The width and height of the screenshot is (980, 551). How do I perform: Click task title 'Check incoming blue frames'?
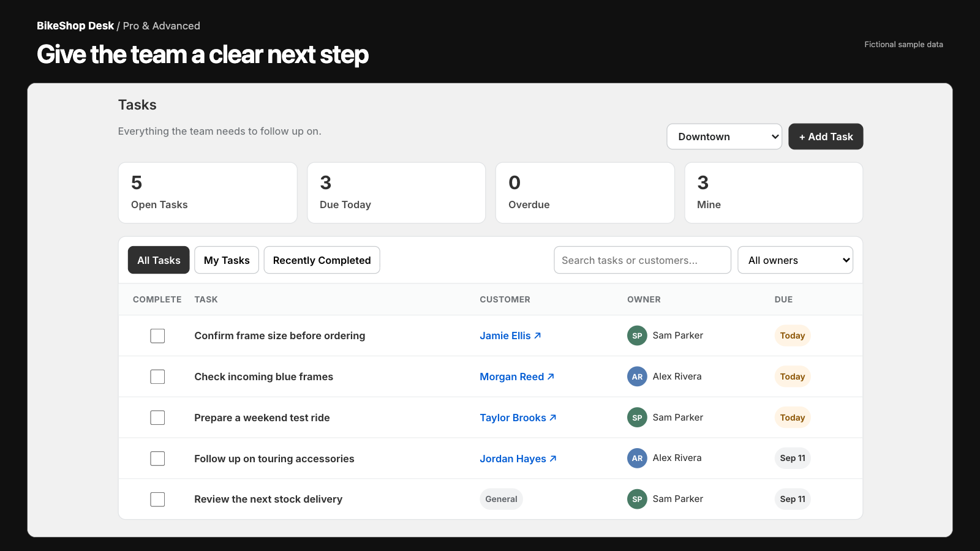click(x=264, y=377)
